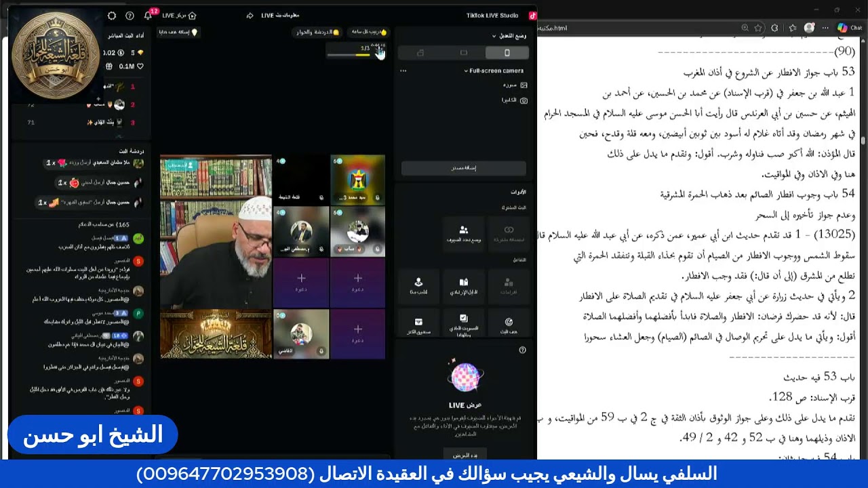The width and height of the screenshot is (868, 488).
Task: Select the image source icon
Action: coord(524,85)
